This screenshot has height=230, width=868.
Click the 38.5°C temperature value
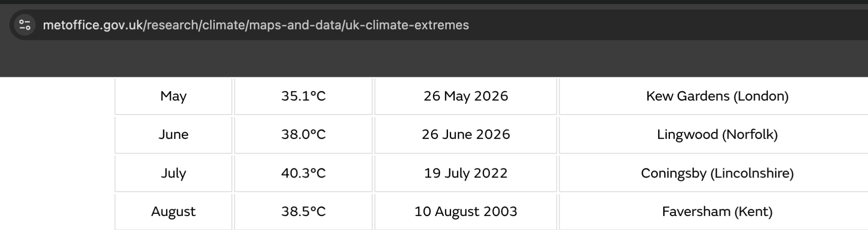click(x=303, y=211)
